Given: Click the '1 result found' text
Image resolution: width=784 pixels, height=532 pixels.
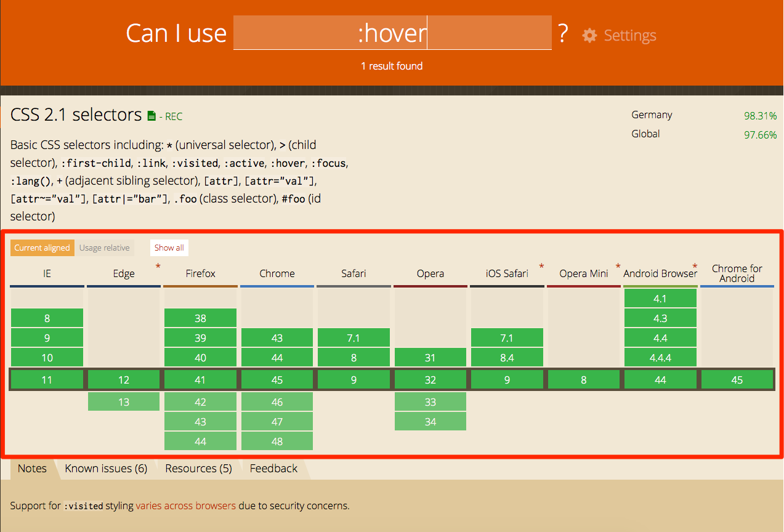Looking at the screenshot, I should pyautogui.click(x=392, y=66).
